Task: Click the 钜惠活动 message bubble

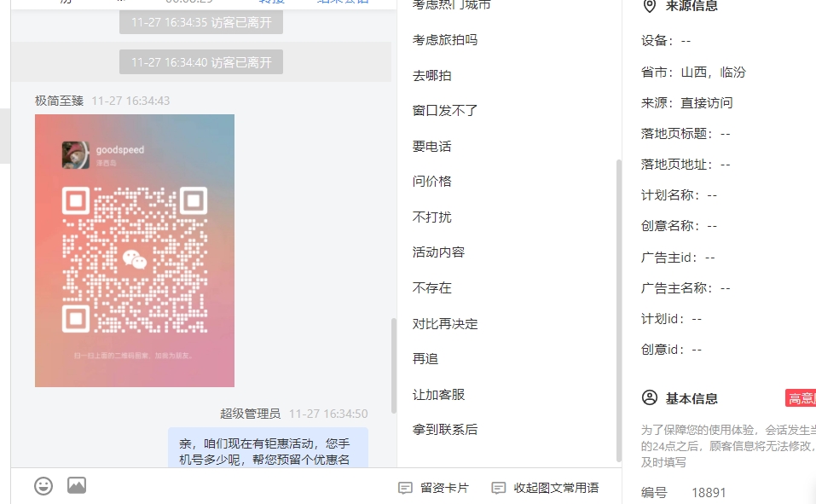Action: (268, 448)
